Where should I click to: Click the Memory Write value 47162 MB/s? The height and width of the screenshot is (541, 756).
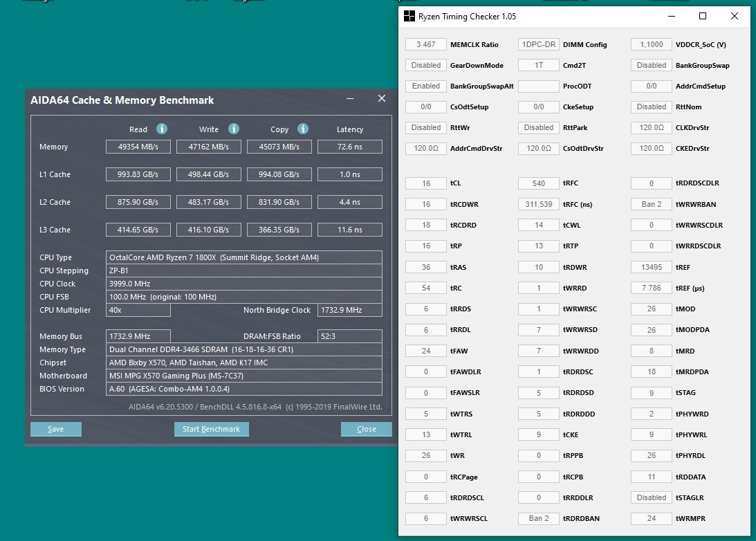click(x=209, y=147)
